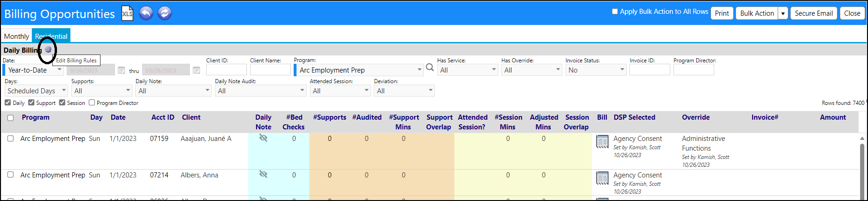Toggle the Support checkbox
This screenshot has height=201, width=868.
(x=31, y=103)
